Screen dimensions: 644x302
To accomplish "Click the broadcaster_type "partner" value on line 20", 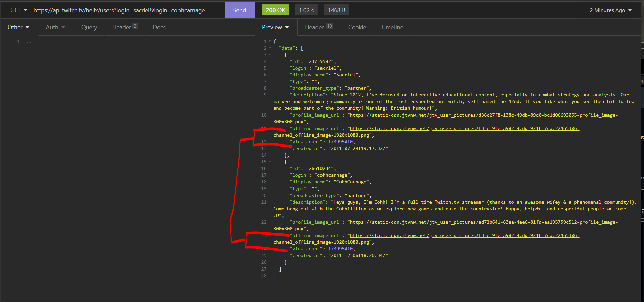I will tap(357, 195).
